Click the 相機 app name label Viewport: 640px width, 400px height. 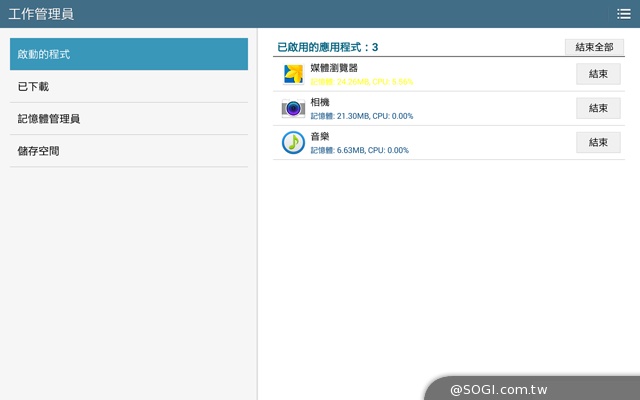tap(320, 102)
